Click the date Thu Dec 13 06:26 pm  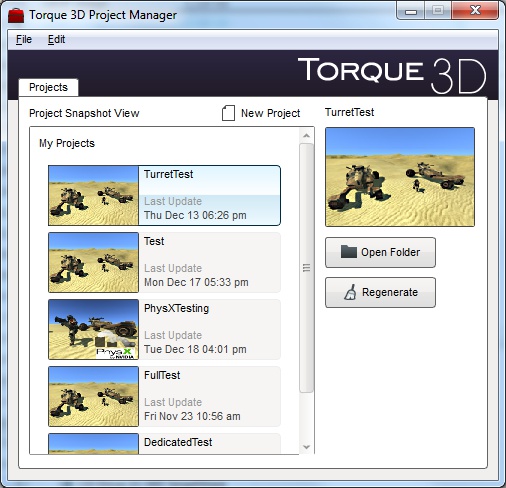click(x=195, y=215)
